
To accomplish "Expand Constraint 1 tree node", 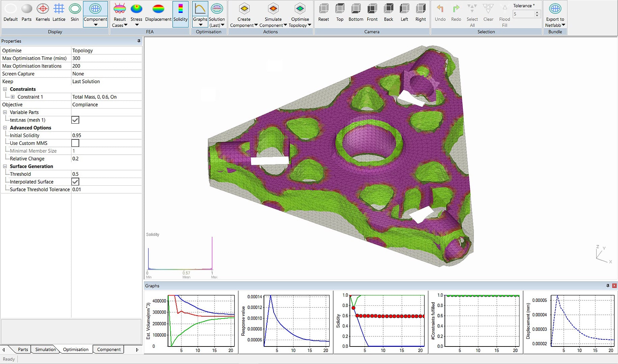I will [13, 97].
